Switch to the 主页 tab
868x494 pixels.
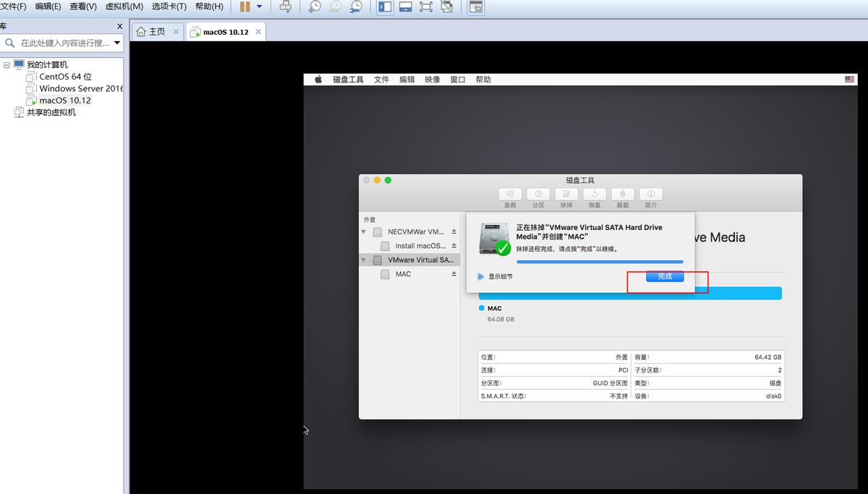tap(154, 31)
